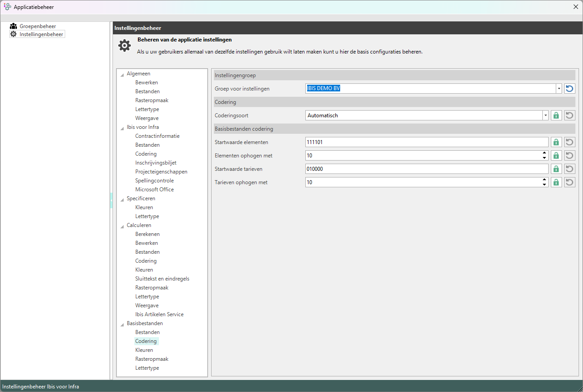Open the Coderingsoort dropdown arrow
The height and width of the screenshot is (392, 583).
pyautogui.click(x=545, y=116)
